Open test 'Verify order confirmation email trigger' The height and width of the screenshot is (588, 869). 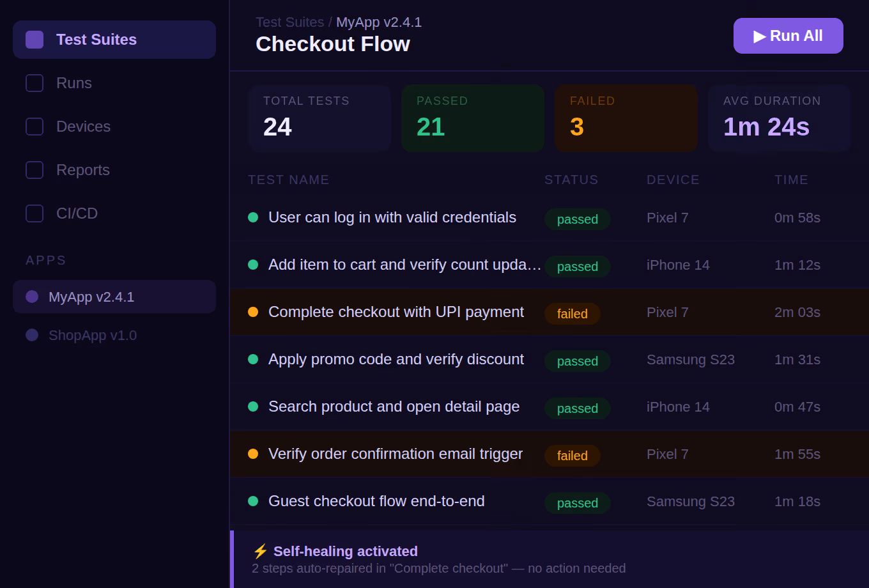click(x=396, y=454)
